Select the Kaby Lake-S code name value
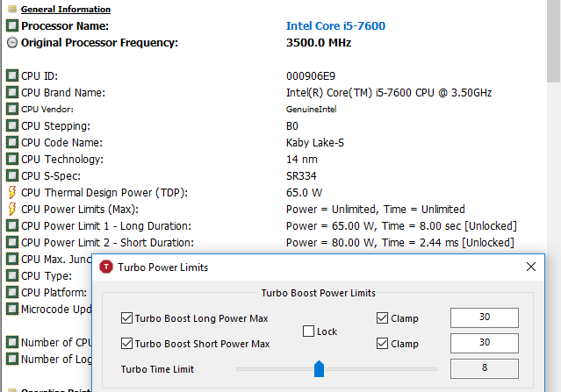This screenshot has height=392, width=561. coord(315,143)
